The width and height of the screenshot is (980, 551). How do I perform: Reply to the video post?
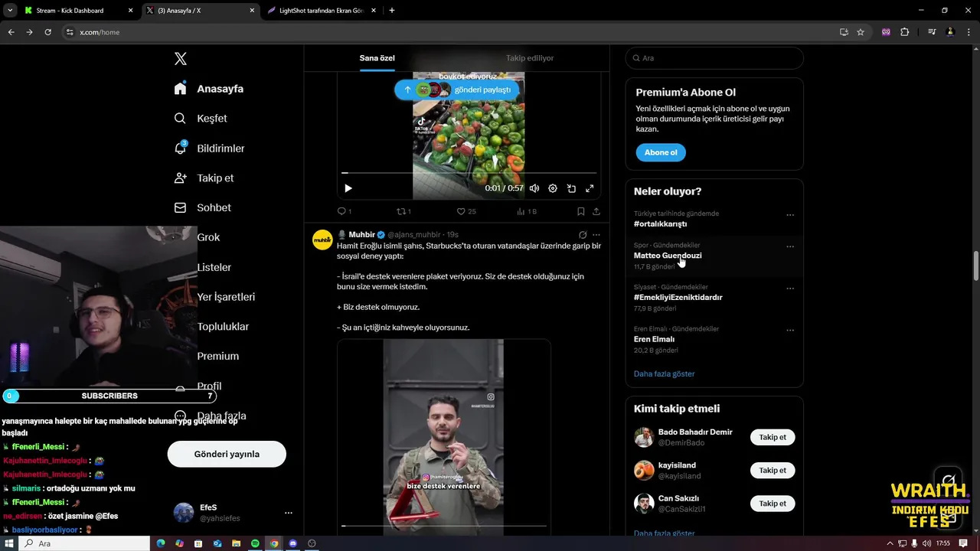tap(345, 211)
